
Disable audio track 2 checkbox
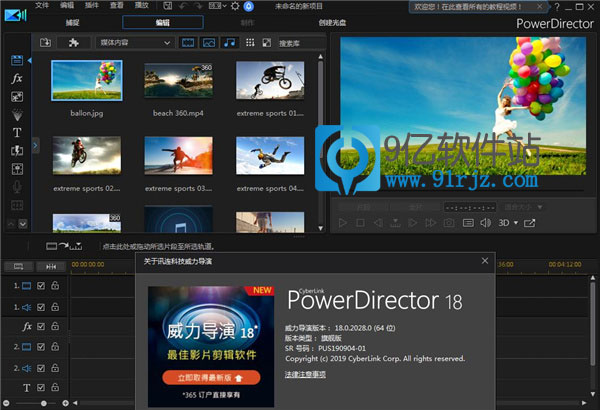tap(41, 368)
